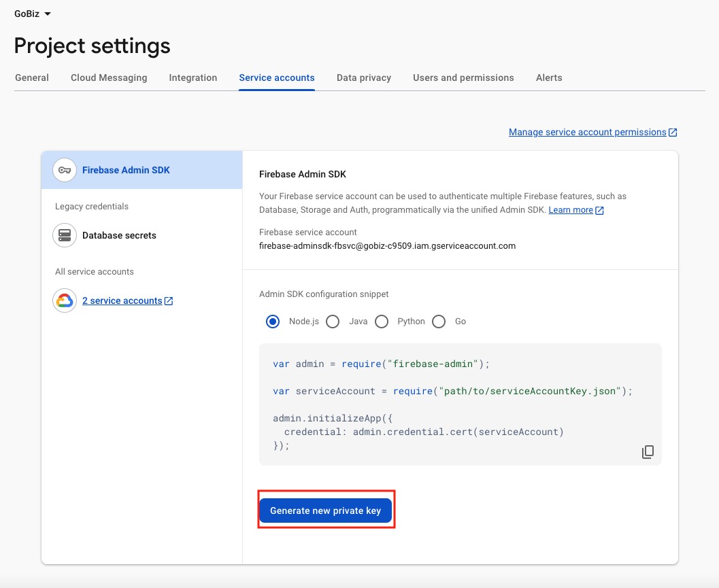Click external link icon beside Manage permissions
The width and height of the screenshot is (719, 588).
pos(673,133)
